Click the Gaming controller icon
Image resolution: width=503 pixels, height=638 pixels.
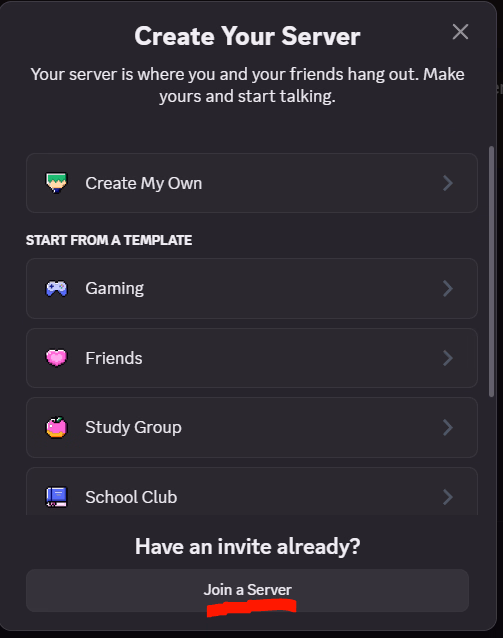56,288
